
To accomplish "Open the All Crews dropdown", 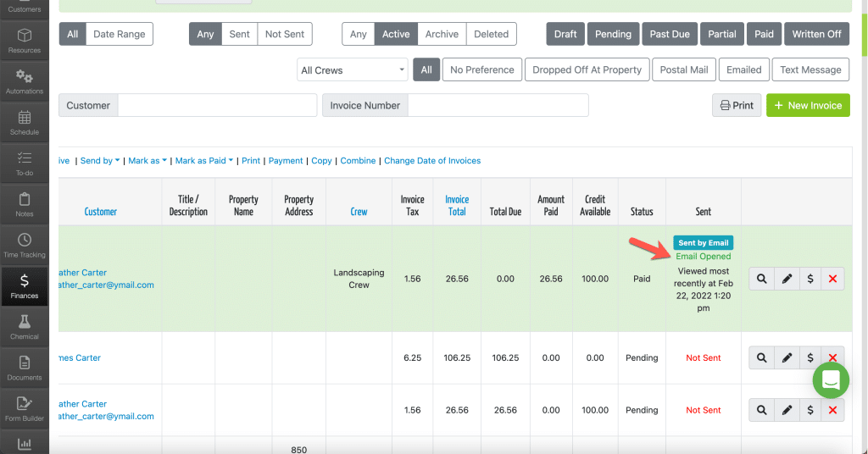I will click(x=352, y=70).
